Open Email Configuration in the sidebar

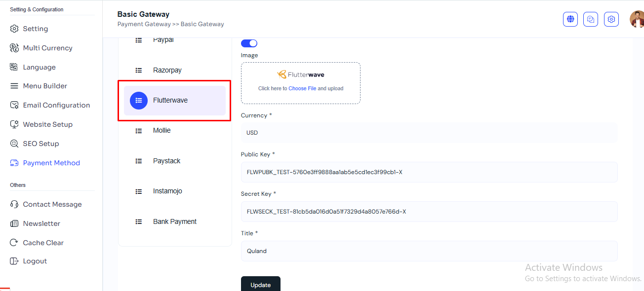56,105
